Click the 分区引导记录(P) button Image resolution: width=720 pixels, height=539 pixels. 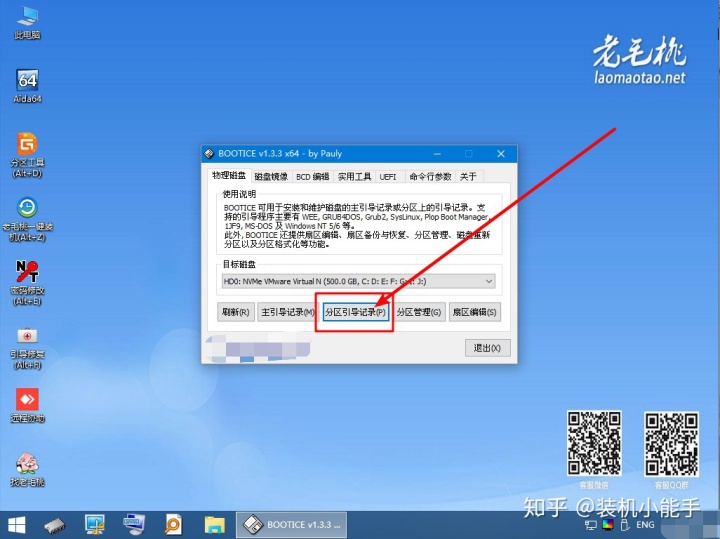pyautogui.click(x=355, y=312)
